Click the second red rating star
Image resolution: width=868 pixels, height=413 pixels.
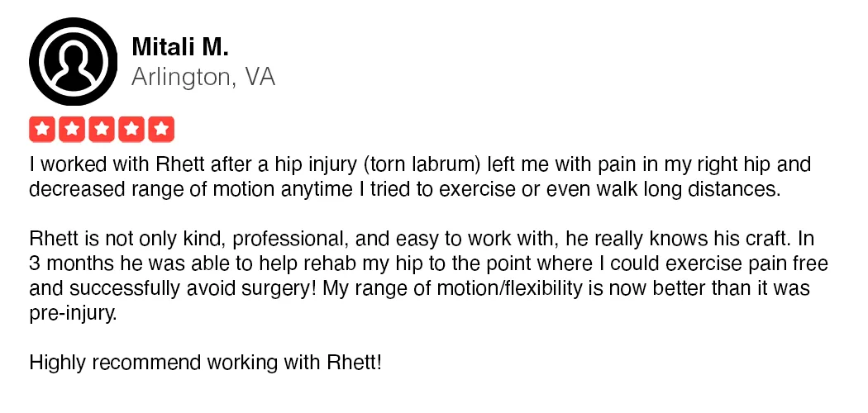click(x=72, y=130)
